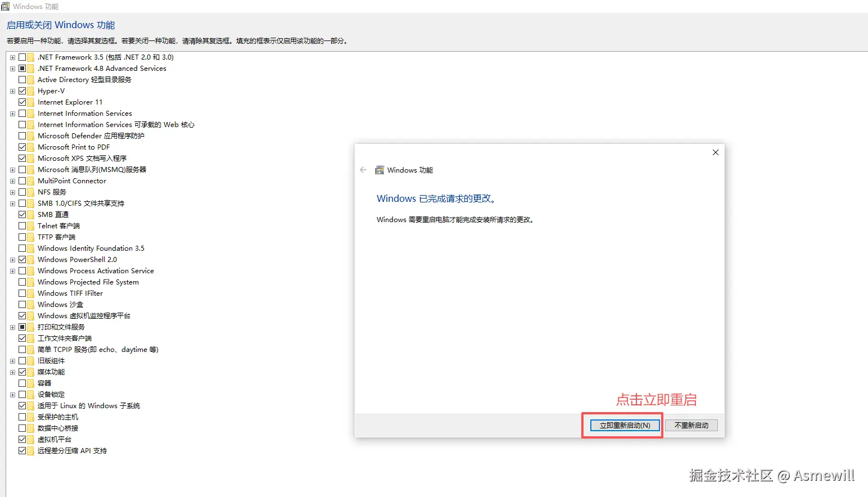
Task: Check the Internet Information Services checkbox
Action: pos(22,114)
